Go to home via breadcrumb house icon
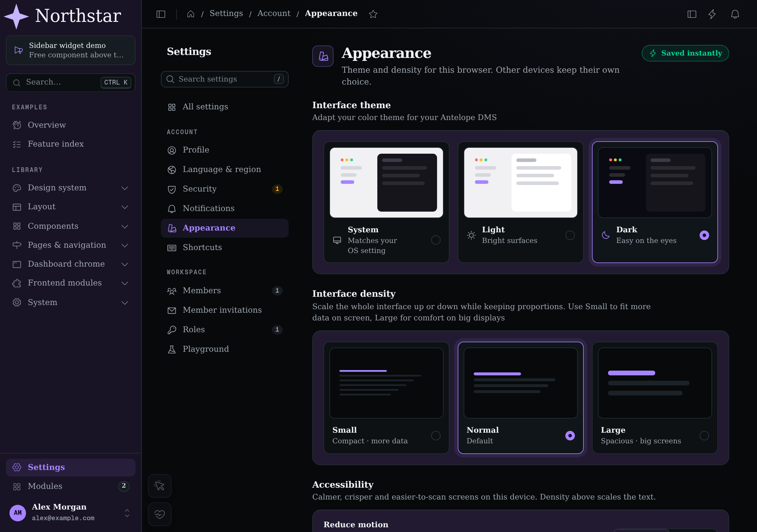 [x=190, y=14]
